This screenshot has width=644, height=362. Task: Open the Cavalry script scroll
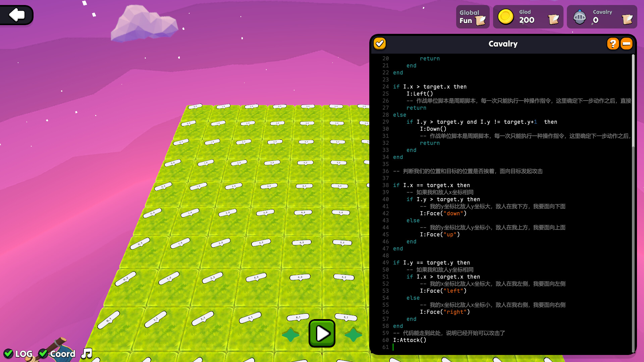(628, 19)
